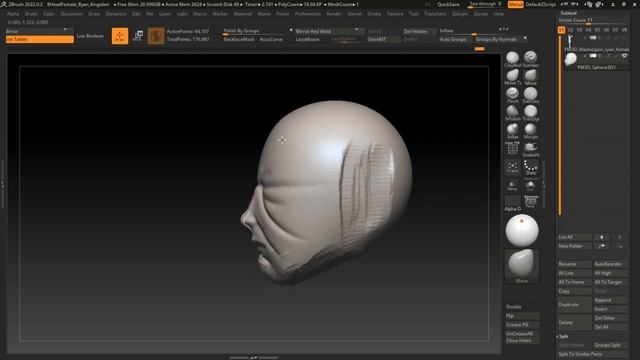Toggle LazyMouse option
This screenshot has height=360, width=640.
click(307, 39)
